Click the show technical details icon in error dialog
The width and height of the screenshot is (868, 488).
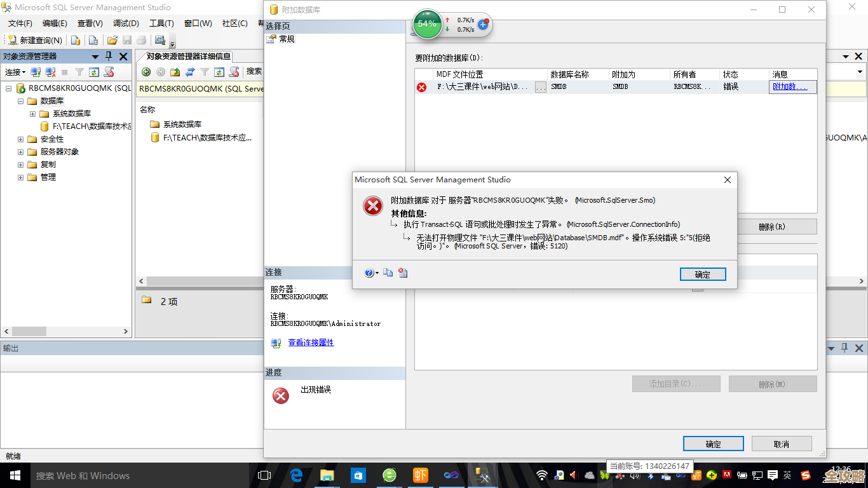tap(403, 273)
